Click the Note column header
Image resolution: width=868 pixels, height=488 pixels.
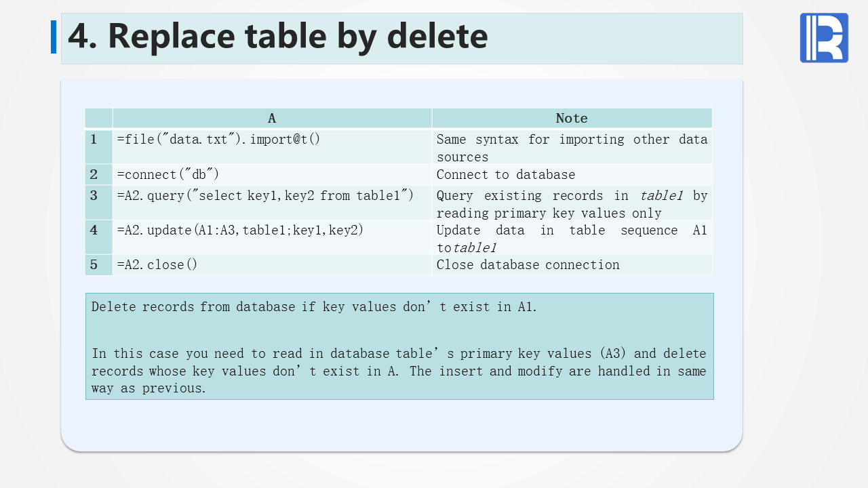tap(572, 119)
